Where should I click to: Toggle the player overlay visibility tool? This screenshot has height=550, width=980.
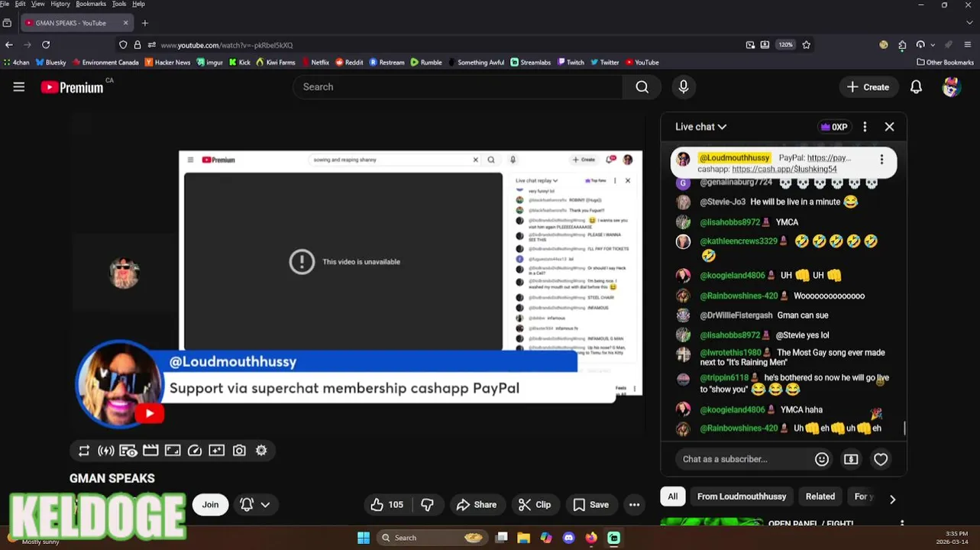[x=128, y=451]
